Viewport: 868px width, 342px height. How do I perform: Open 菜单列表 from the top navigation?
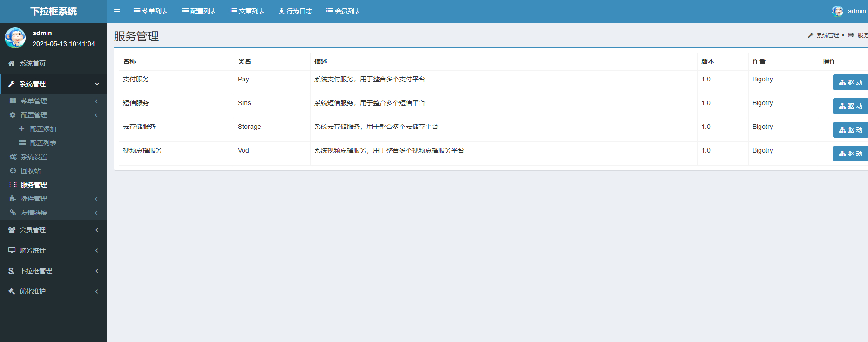pyautogui.click(x=151, y=11)
